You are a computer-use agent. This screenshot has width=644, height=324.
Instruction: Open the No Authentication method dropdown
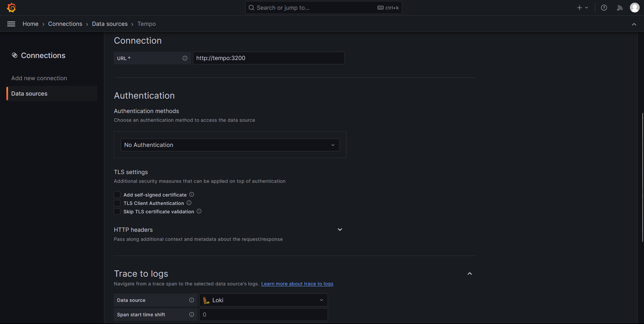pyautogui.click(x=230, y=145)
